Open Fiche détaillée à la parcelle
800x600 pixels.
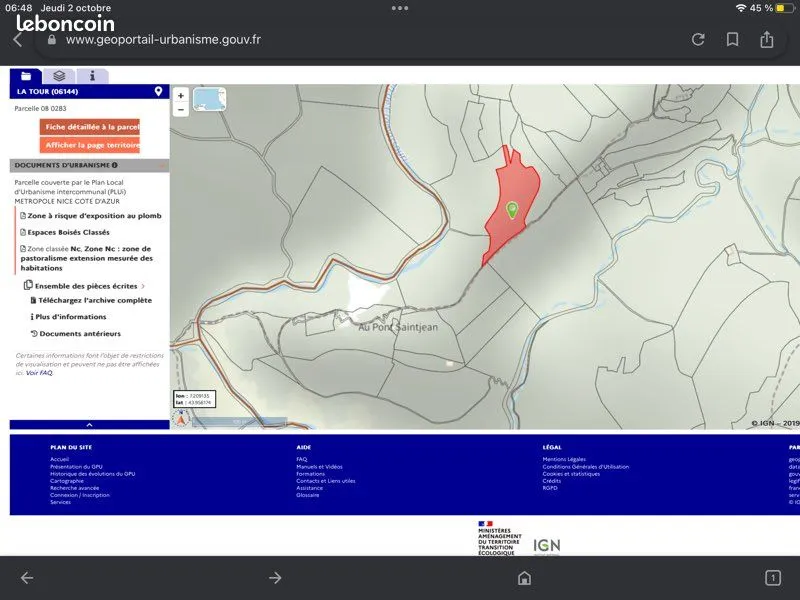[x=90, y=127]
